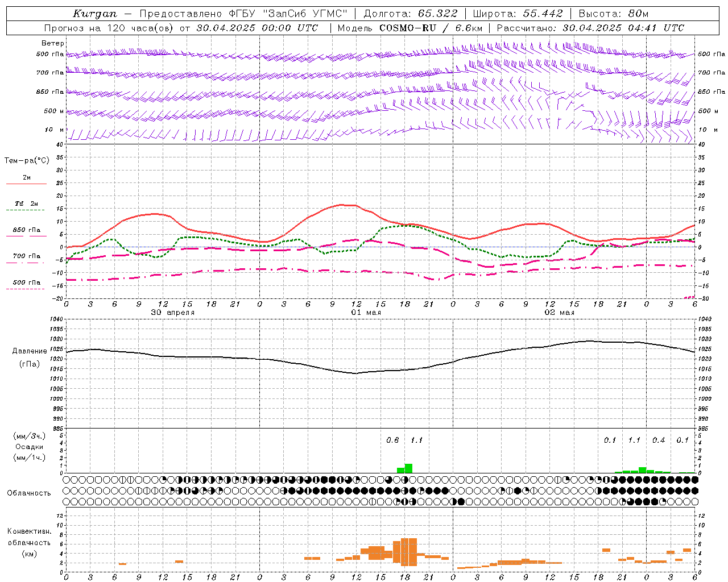Select the "(гПа)" unit label under Давление
Screen dimensions: 728x582
(x=30, y=364)
